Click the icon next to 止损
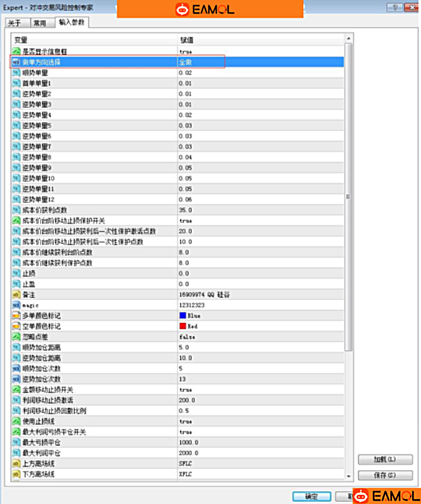Screen dimensions: 421x504 (x=16, y=273)
